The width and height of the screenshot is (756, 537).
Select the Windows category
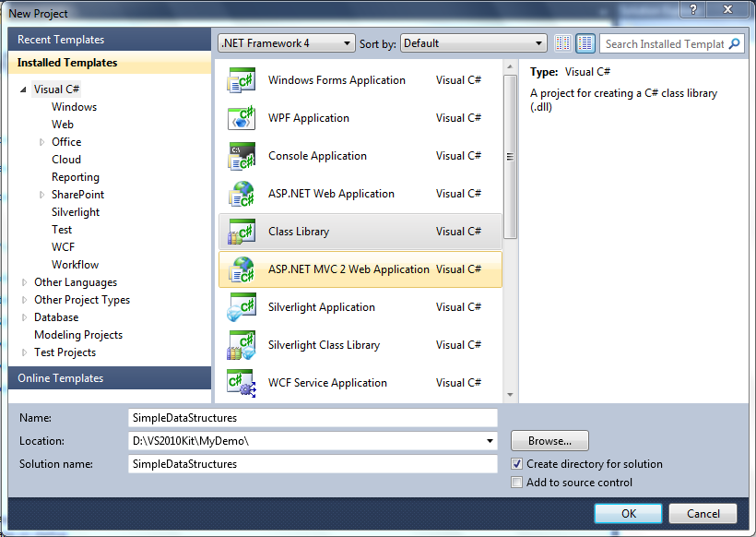click(x=75, y=107)
